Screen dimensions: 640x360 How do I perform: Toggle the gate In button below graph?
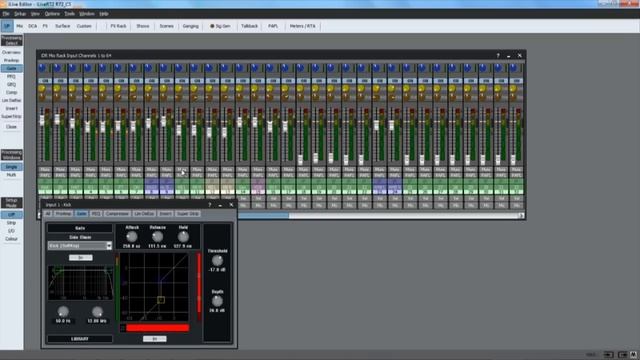coord(155,339)
